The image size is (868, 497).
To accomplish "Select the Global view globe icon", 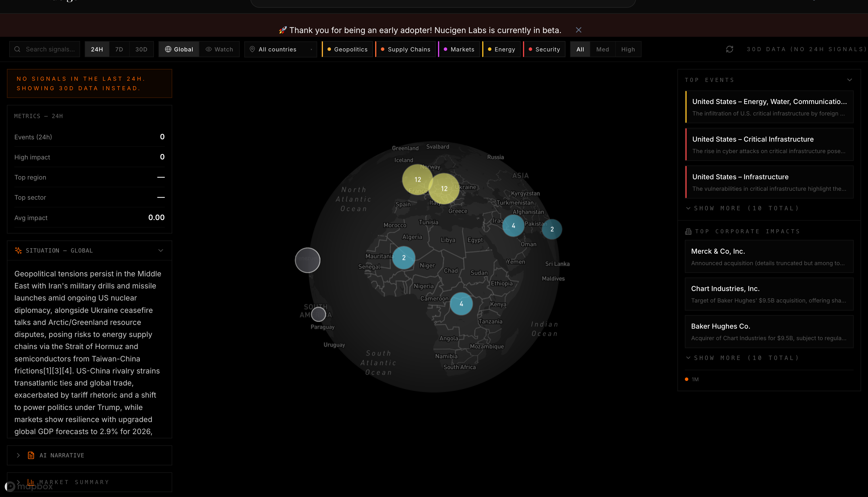I will coord(168,49).
